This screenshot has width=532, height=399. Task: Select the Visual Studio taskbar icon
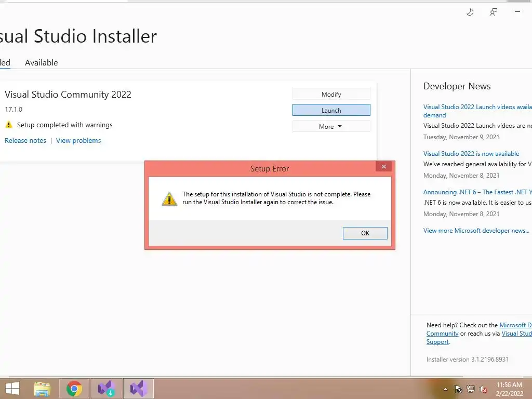pyautogui.click(x=138, y=389)
